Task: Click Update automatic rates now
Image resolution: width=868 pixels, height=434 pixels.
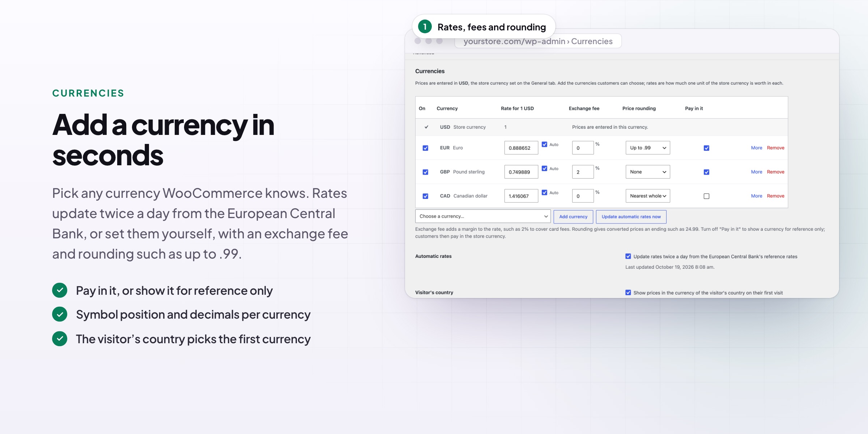Action: tap(631, 217)
